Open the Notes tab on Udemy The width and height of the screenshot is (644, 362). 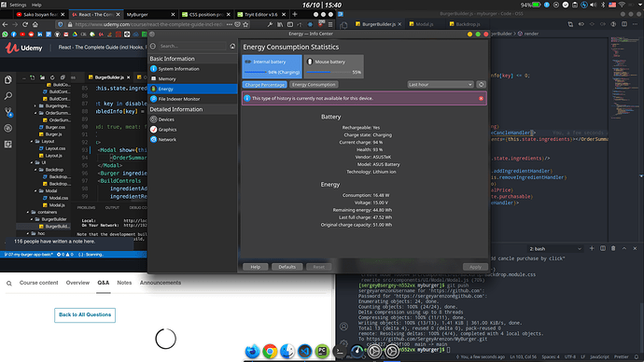pyautogui.click(x=124, y=283)
